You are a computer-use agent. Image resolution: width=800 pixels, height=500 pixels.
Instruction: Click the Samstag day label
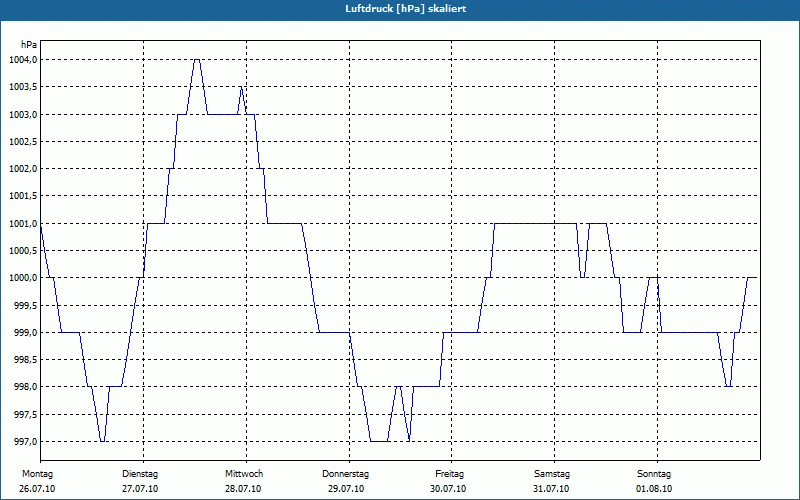[x=552, y=474]
